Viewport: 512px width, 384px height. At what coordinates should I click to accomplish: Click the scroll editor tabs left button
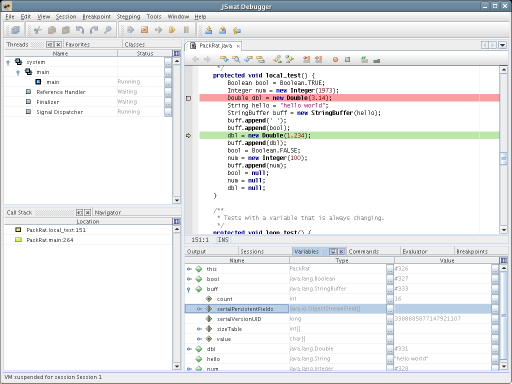point(485,45)
